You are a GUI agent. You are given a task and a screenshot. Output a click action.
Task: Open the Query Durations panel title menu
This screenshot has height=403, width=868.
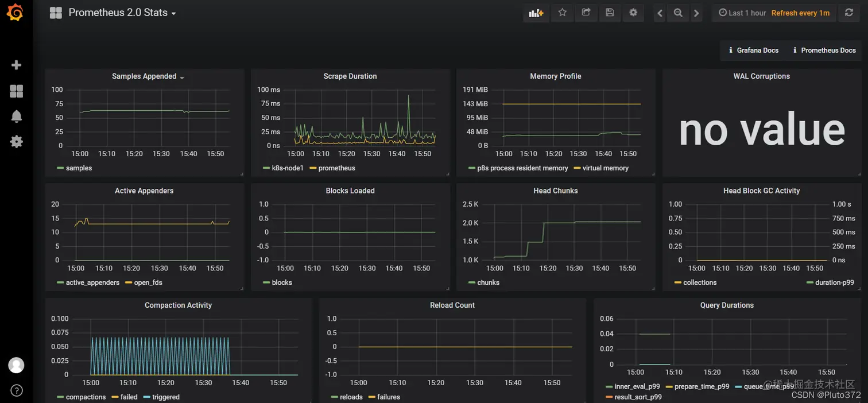tap(727, 305)
